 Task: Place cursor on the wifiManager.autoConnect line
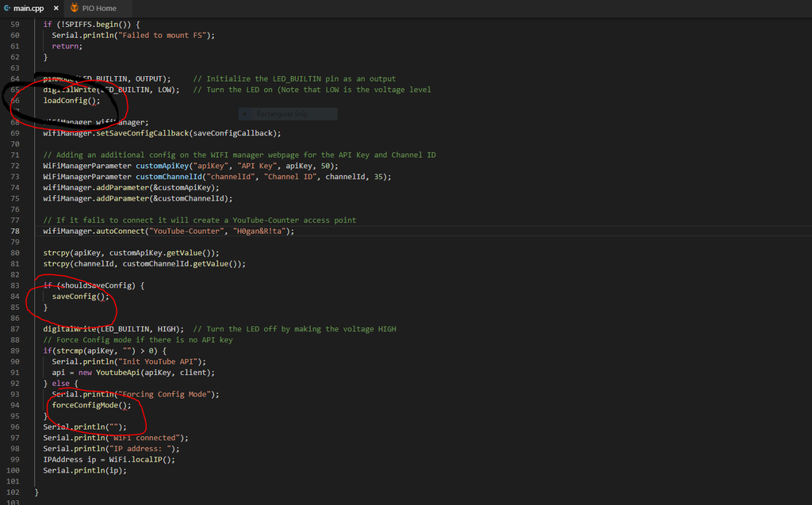[168, 231]
